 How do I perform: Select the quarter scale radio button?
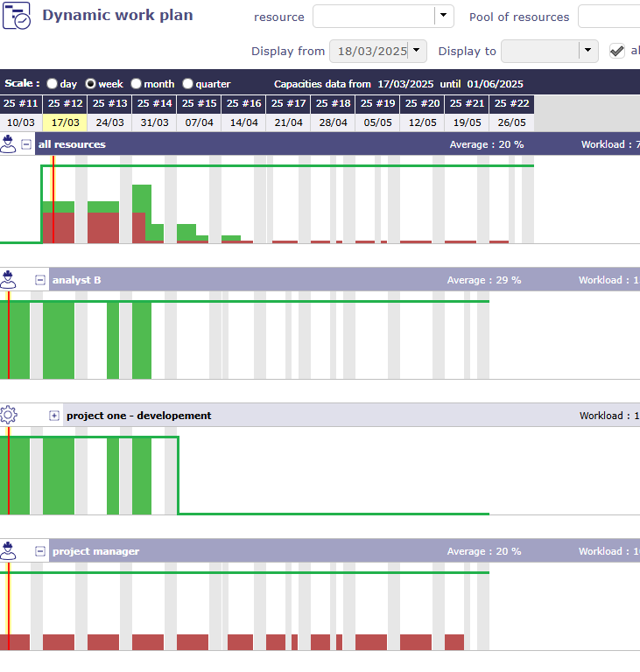pyautogui.click(x=187, y=84)
